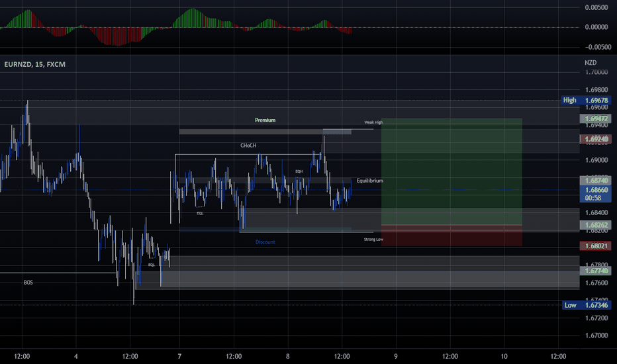The image size is (617, 364).
Task: Click the red 1.69240 price tag
Action: [x=595, y=139]
